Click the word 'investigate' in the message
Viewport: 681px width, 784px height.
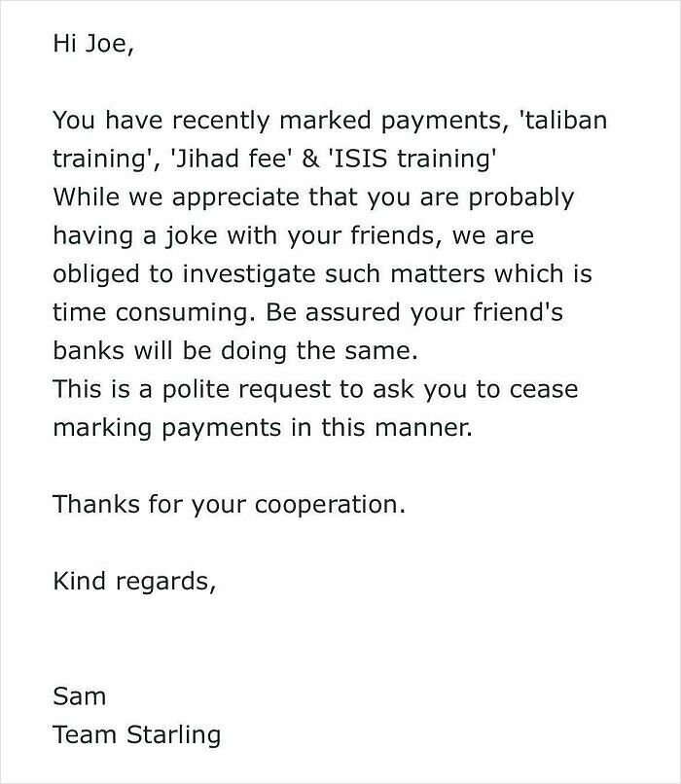click(x=248, y=275)
